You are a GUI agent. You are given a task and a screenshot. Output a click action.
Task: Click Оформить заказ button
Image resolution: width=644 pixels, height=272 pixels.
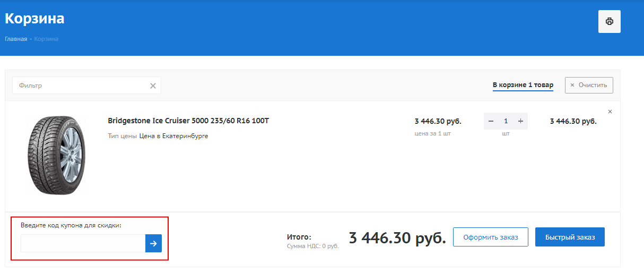pyautogui.click(x=490, y=237)
